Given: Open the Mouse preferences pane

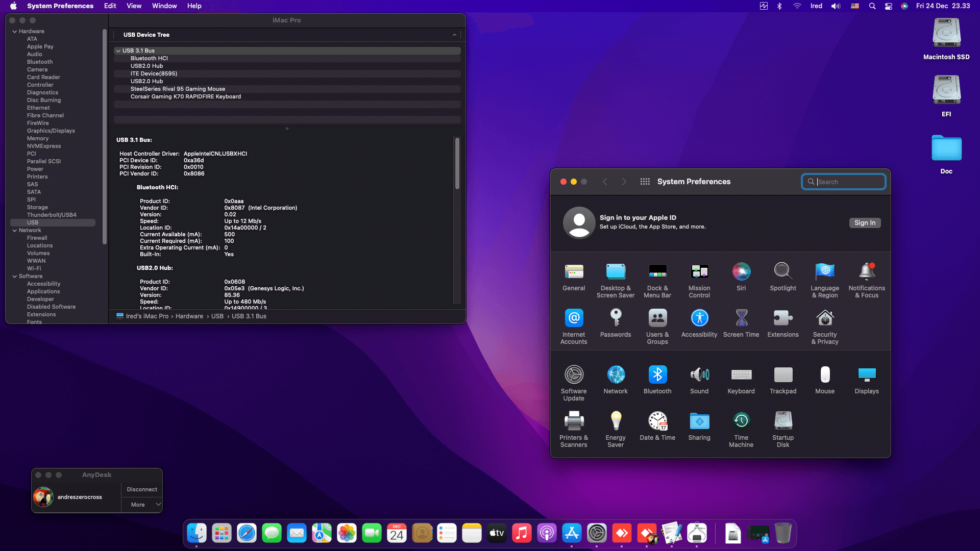Looking at the screenshot, I should tap(825, 380).
